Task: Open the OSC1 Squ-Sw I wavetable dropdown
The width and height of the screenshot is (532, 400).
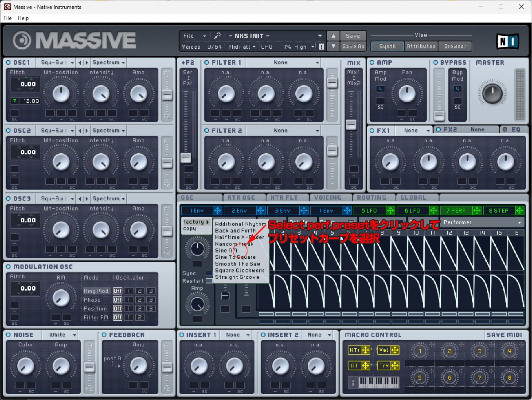Action: coord(55,62)
